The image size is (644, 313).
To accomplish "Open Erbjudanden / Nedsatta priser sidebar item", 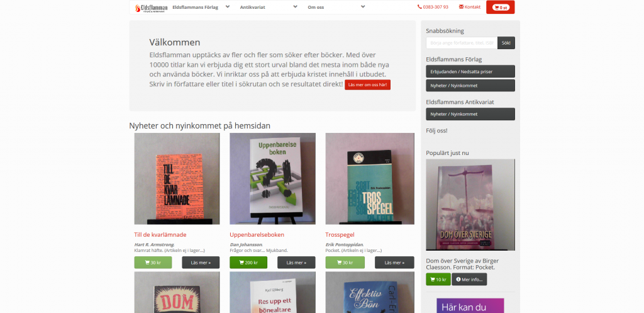I will tap(470, 72).
